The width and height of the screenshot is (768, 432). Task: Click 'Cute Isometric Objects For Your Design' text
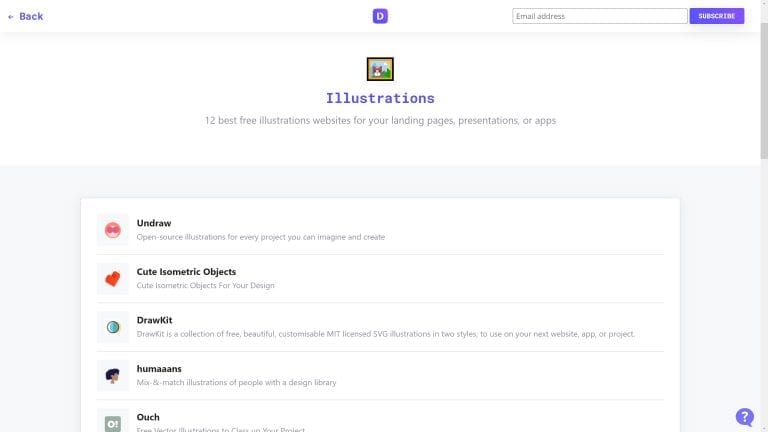[x=205, y=285]
